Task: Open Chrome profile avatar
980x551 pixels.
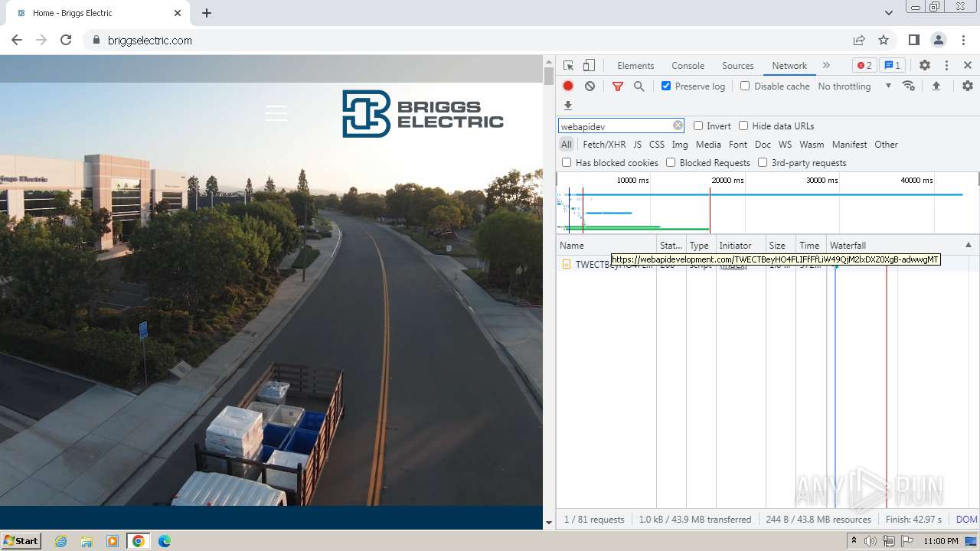Action: [939, 41]
